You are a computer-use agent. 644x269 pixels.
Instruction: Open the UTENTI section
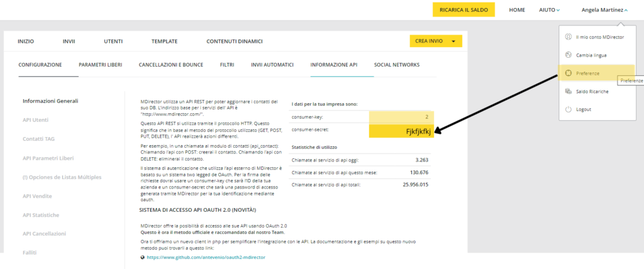coord(113,41)
